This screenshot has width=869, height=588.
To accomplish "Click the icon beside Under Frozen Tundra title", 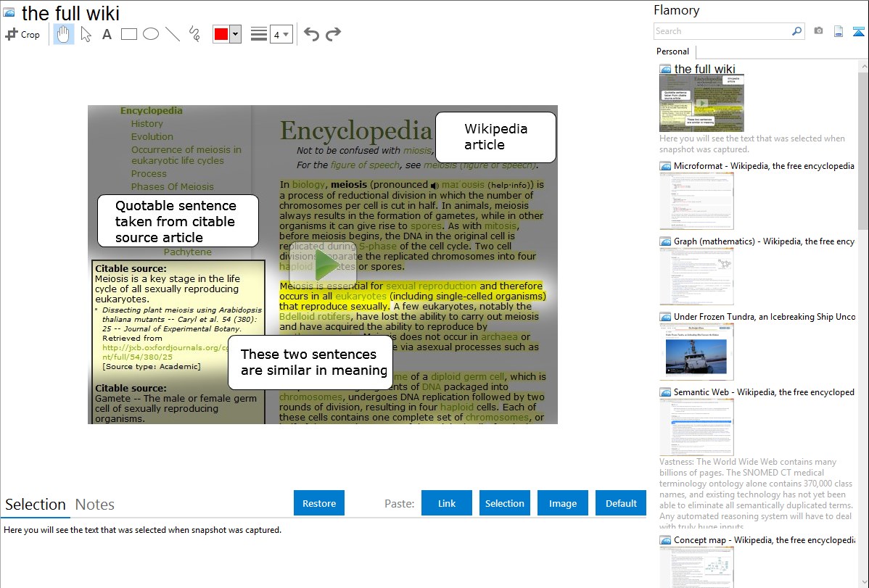I will pyautogui.click(x=665, y=316).
